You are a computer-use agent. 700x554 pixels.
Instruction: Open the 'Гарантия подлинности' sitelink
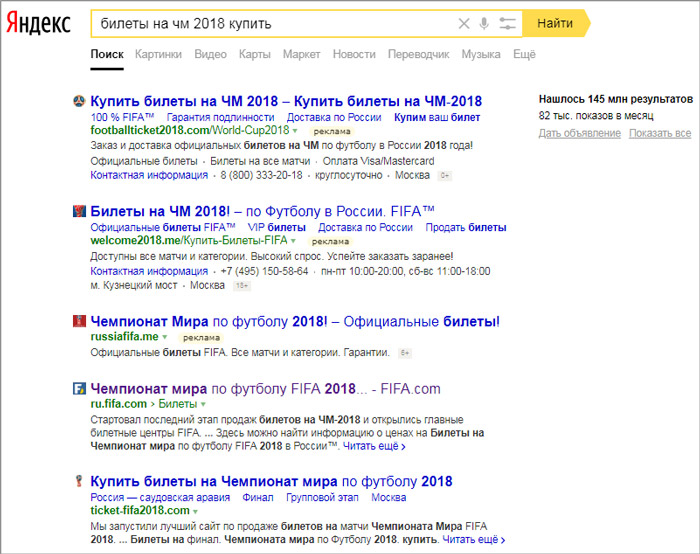click(221, 117)
